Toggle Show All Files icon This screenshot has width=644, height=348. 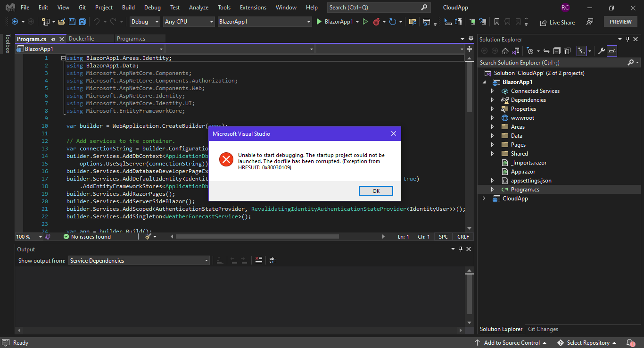point(567,51)
